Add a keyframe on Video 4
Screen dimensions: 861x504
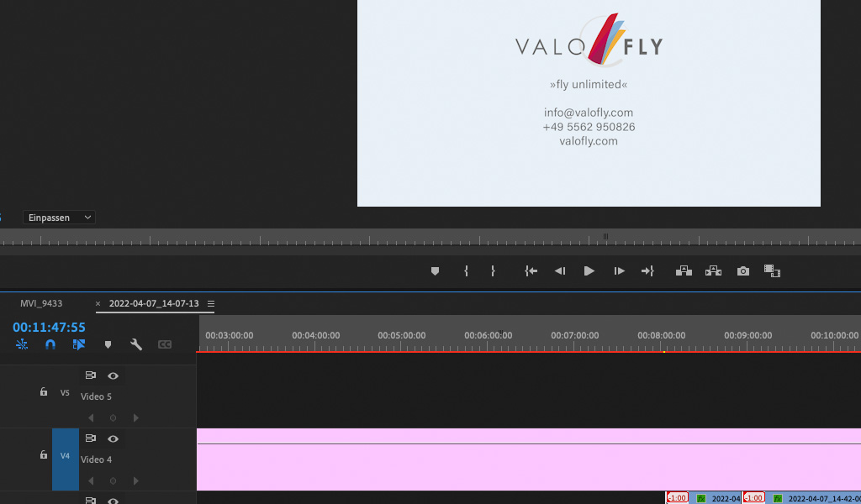(114, 481)
